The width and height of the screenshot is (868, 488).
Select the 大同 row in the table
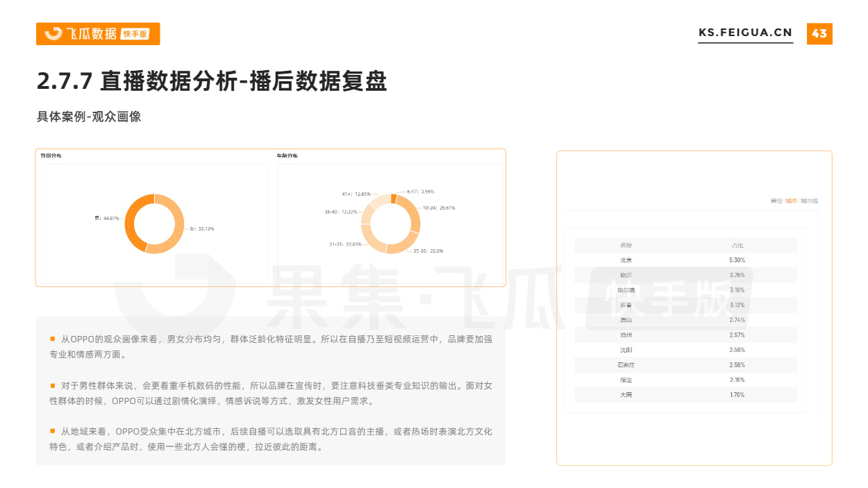(685, 395)
